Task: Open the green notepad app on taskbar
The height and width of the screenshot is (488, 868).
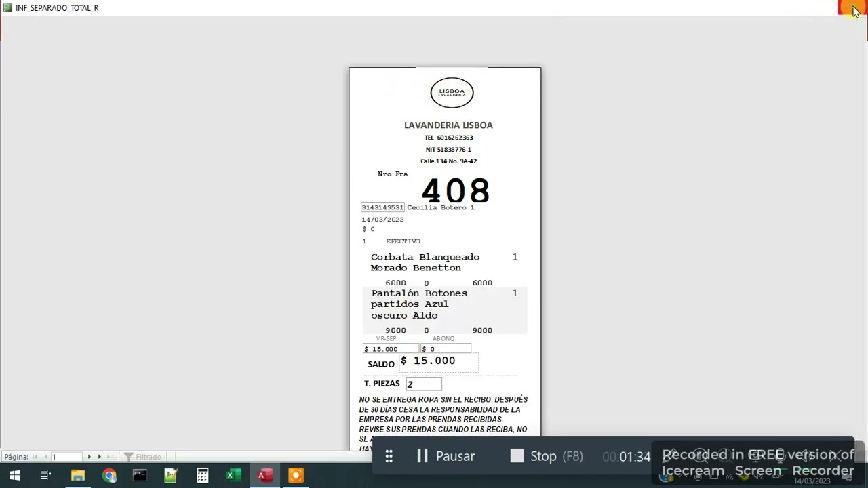Action: 171,476
